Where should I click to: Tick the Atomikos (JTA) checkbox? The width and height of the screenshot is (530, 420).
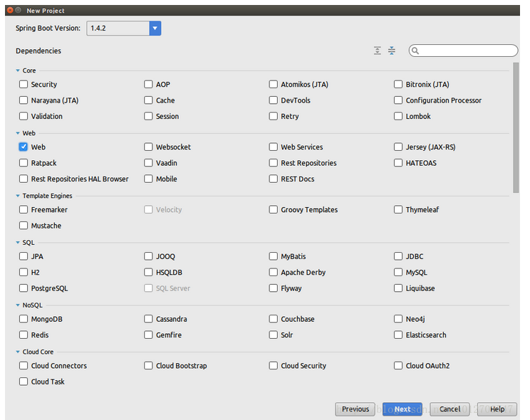coord(273,84)
